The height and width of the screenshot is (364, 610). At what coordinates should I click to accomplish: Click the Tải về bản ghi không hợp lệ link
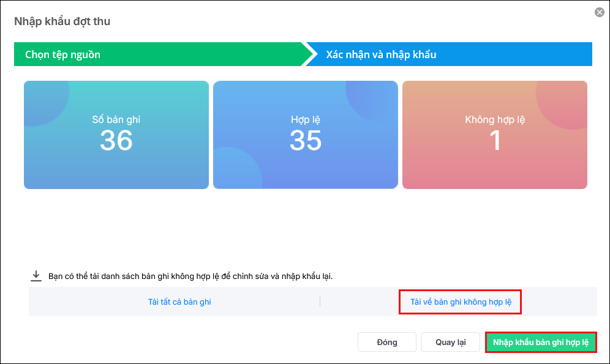click(x=460, y=302)
